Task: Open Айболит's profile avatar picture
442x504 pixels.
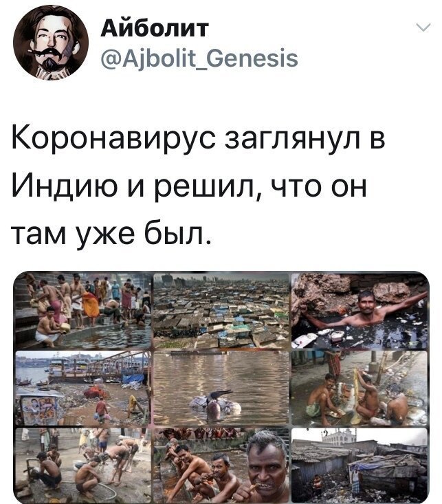Action: (x=51, y=43)
